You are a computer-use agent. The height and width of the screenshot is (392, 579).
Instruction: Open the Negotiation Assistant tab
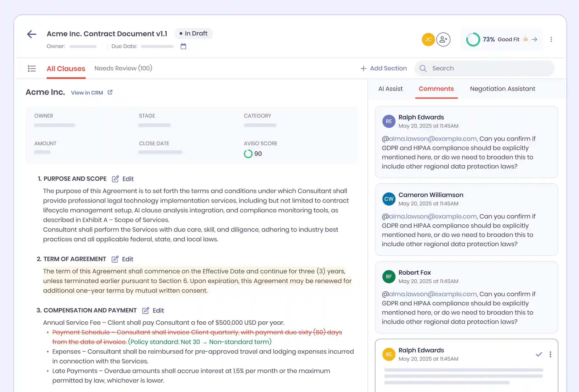(x=502, y=89)
